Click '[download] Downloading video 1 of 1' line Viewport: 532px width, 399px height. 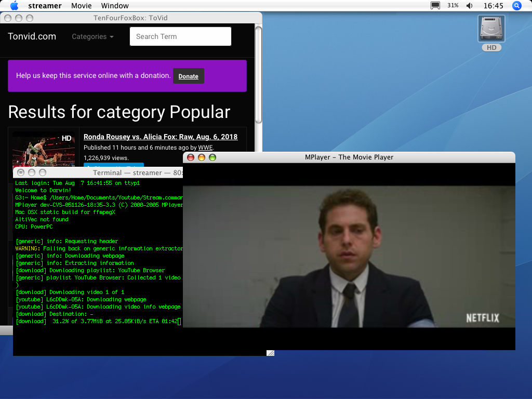click(x=70, y=292)
